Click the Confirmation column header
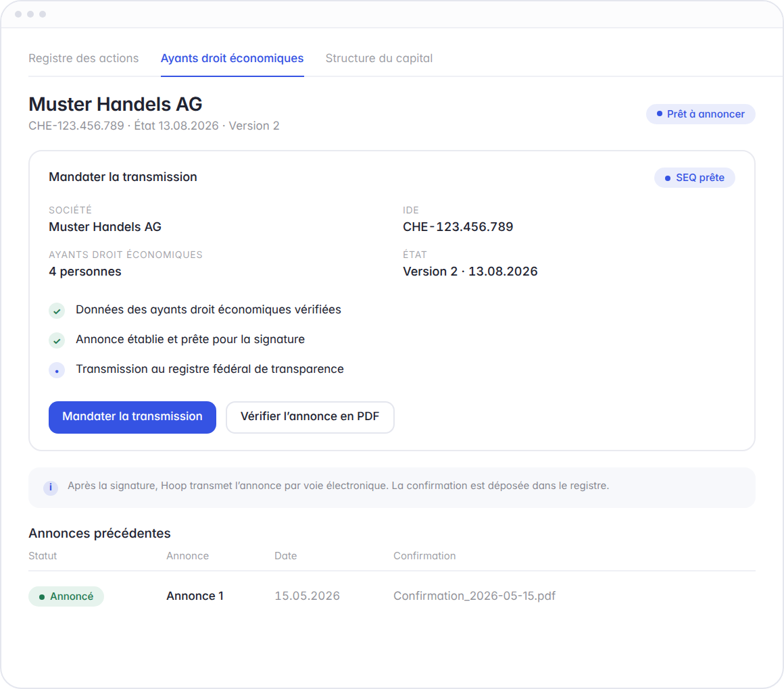 click(x=424, y=556)
